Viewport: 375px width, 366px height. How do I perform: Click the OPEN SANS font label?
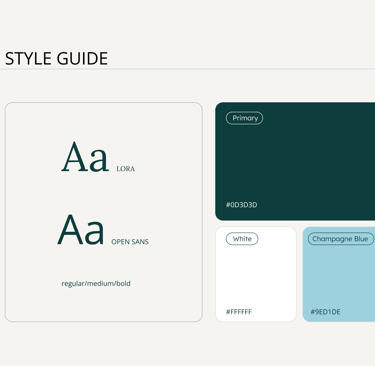(130, 242)
